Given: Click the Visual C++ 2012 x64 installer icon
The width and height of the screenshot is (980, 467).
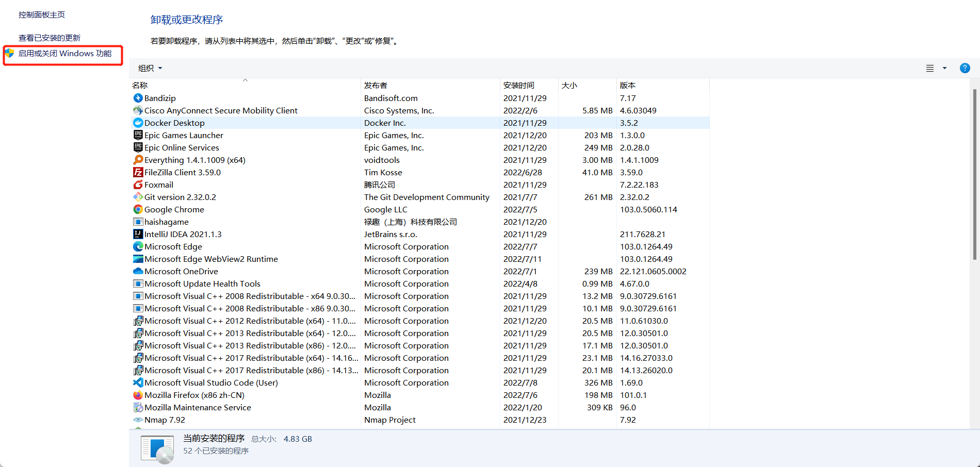Looking at the screenshot, I should 138,321.
